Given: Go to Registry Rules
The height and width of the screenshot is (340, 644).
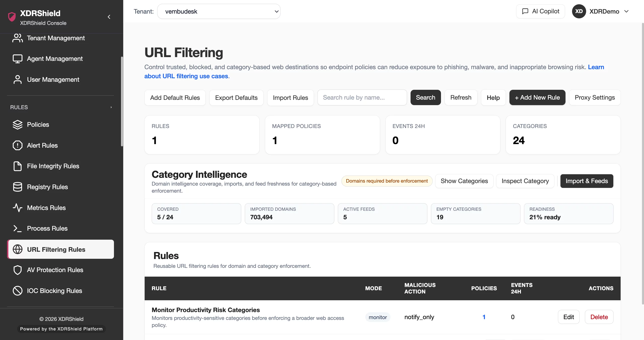Looking at the screenshot, I should click(x=60, y=187).
